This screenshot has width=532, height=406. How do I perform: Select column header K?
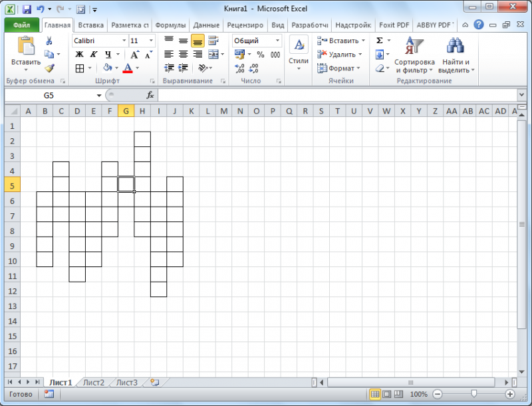point(192,111)
